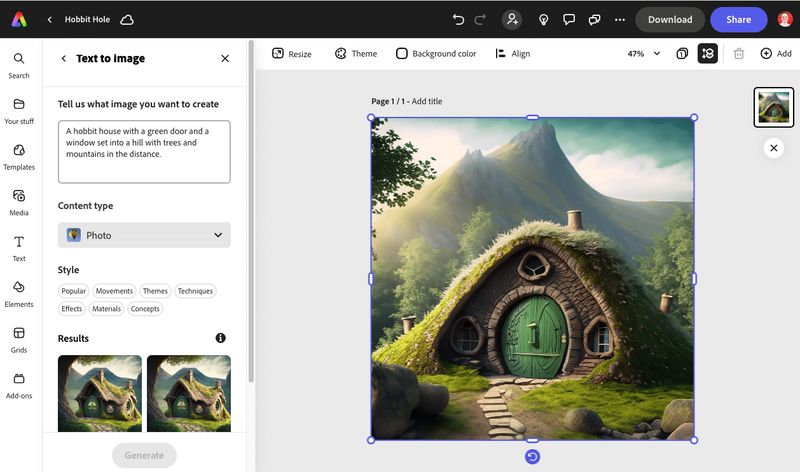Open the three-dot more options menu
The image size is (800, 472).
619,19
